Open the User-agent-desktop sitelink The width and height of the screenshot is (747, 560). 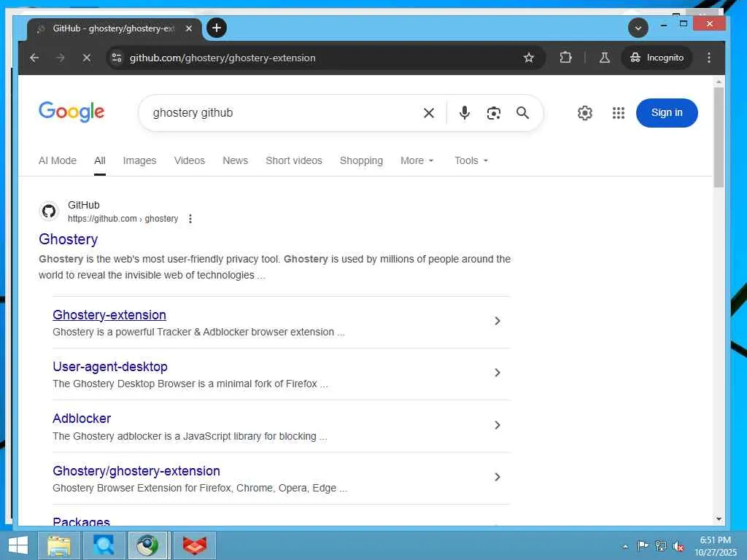tap(110, 367)
